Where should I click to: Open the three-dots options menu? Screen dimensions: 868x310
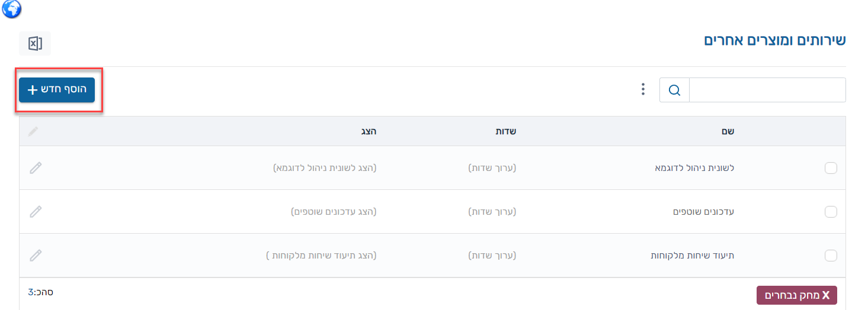coord(643,90)
